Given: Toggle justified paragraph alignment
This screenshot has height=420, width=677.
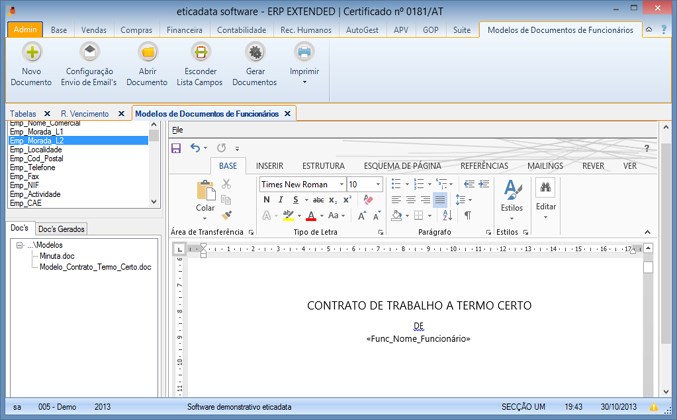Looking at the screenshot, I should pos(441,200).
